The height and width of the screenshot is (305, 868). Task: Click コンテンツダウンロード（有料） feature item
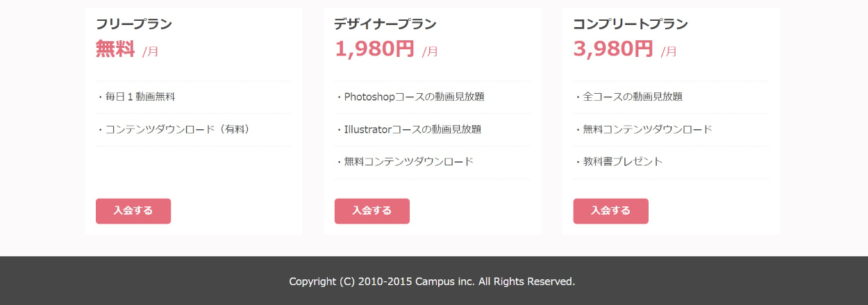(173, 129)
